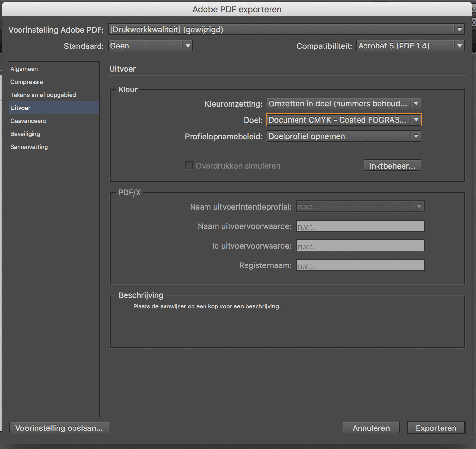Cancel the export with Annuleren

(x=371, y=428)
